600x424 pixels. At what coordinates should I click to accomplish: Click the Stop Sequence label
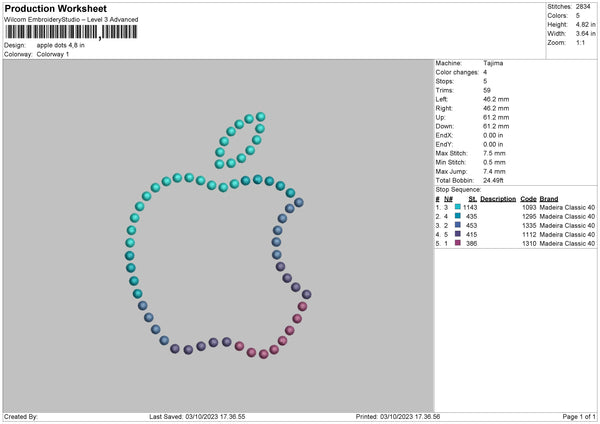458,190
